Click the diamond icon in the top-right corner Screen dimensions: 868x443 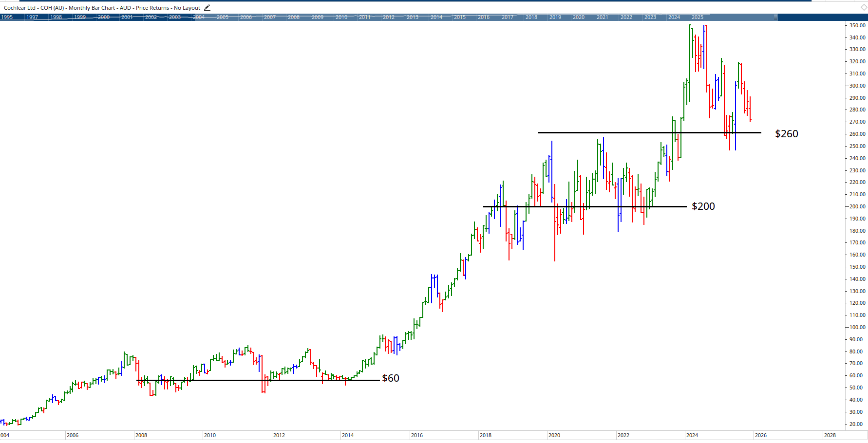(x=863, y=7)
